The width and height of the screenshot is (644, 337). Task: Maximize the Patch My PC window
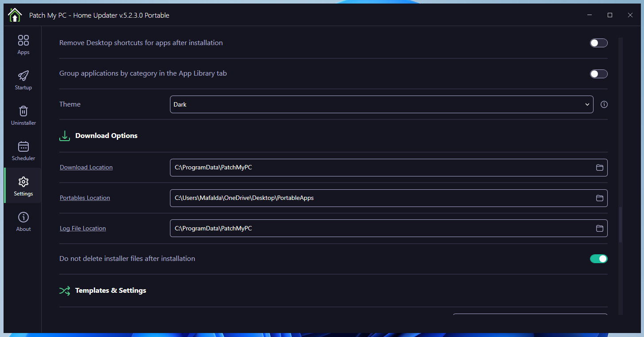pos(610,15)
